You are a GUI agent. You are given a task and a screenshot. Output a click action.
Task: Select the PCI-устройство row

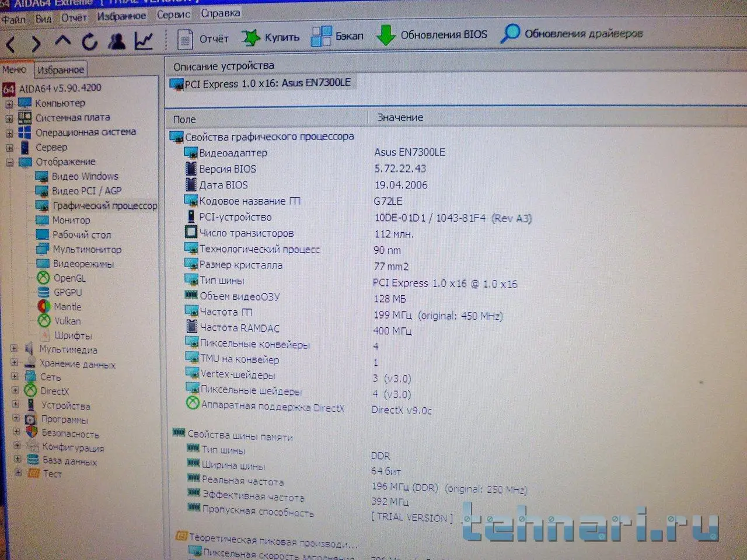[x=358, y=218]
